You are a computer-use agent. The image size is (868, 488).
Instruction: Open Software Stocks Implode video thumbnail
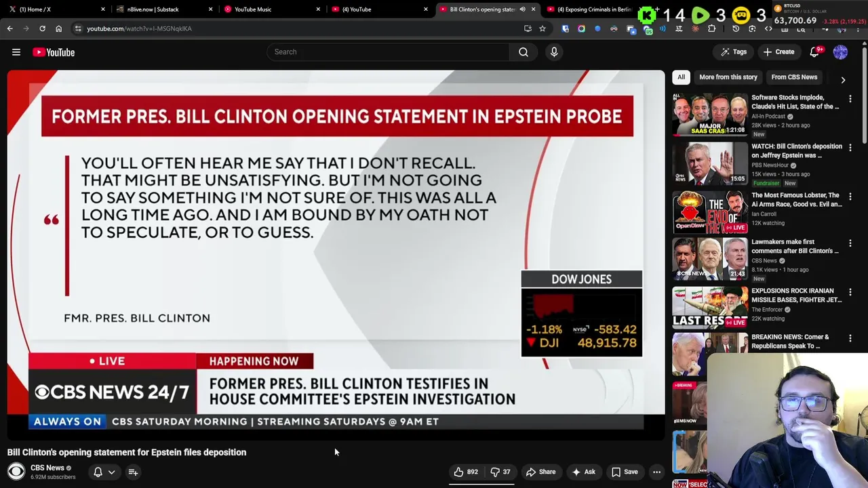click(709, 115)
